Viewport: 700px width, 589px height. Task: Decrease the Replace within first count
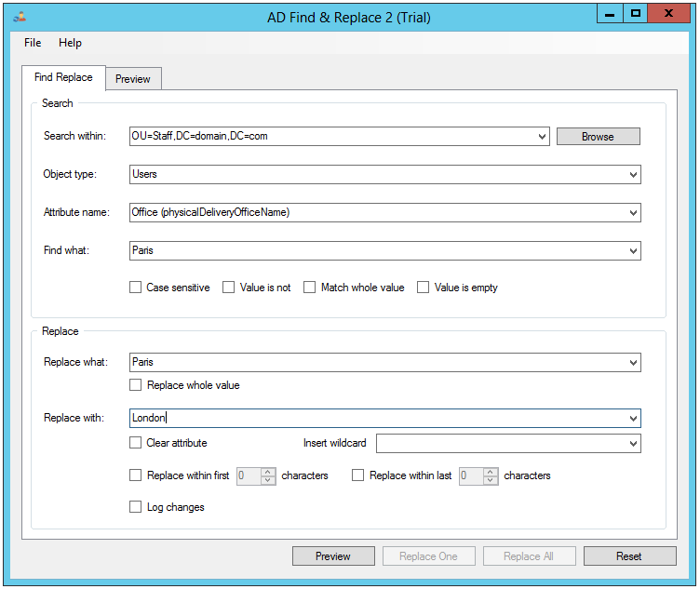point(268,480)
